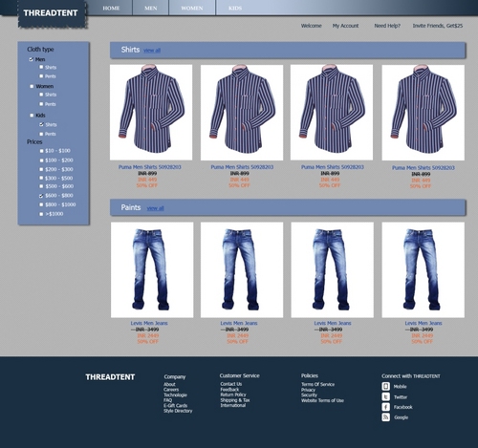Screen dimensions: 478x448
Task: Uncheck Shirts under Kids
Action: 41,124
